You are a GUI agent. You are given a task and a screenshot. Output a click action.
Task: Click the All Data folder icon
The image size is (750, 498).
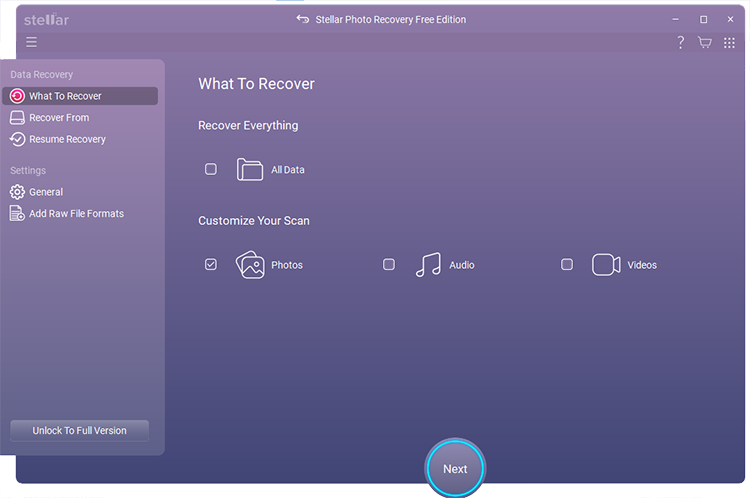(x=250, y=169)
